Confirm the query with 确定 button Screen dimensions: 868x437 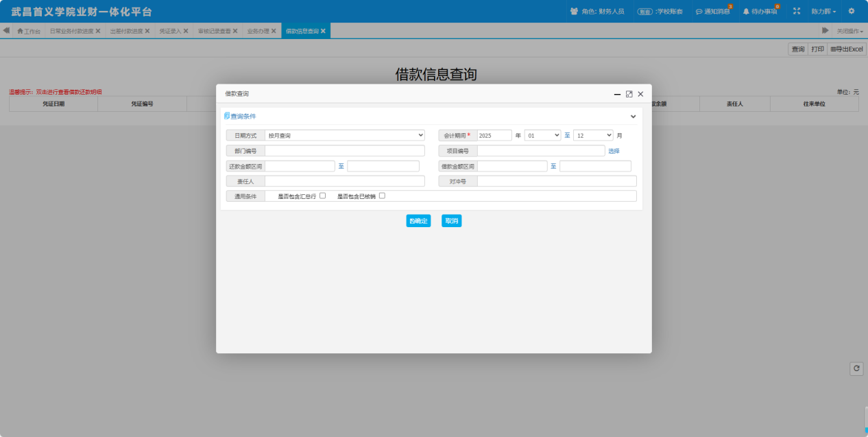click(418, 221)
